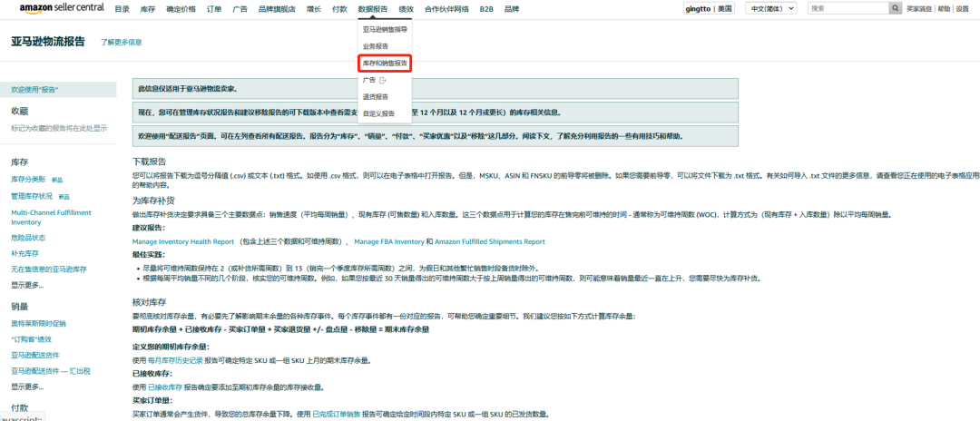
Task: Open the 库存 top navigation menu
Action: [148, 9]
